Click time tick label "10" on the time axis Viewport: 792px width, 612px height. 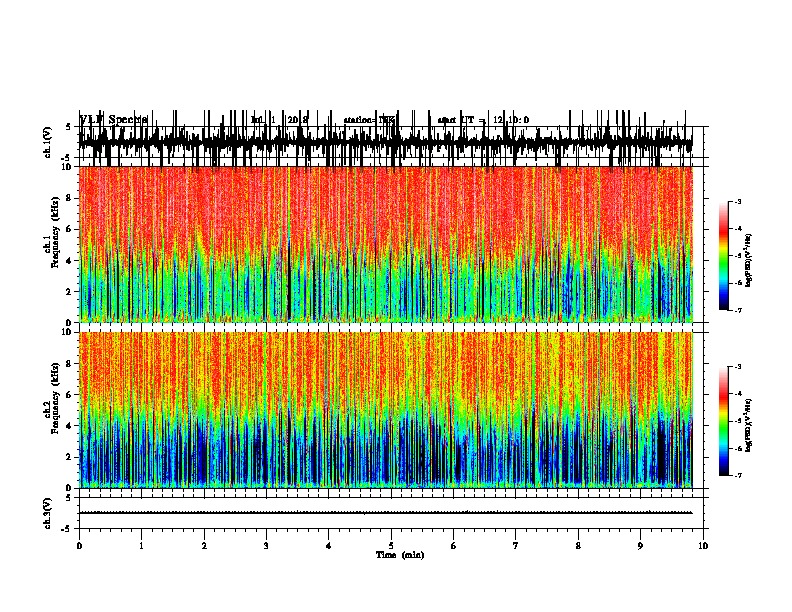point(703,546)
